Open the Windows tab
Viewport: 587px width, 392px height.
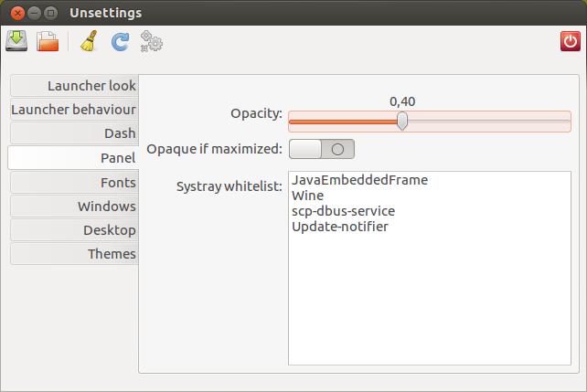(74, 207)
